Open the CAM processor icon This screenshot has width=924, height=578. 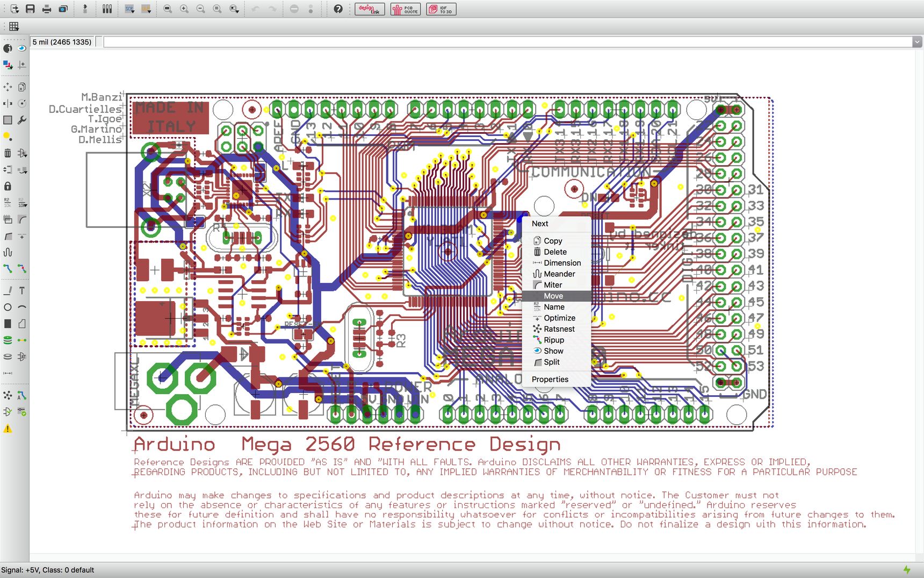coord(63,9)
